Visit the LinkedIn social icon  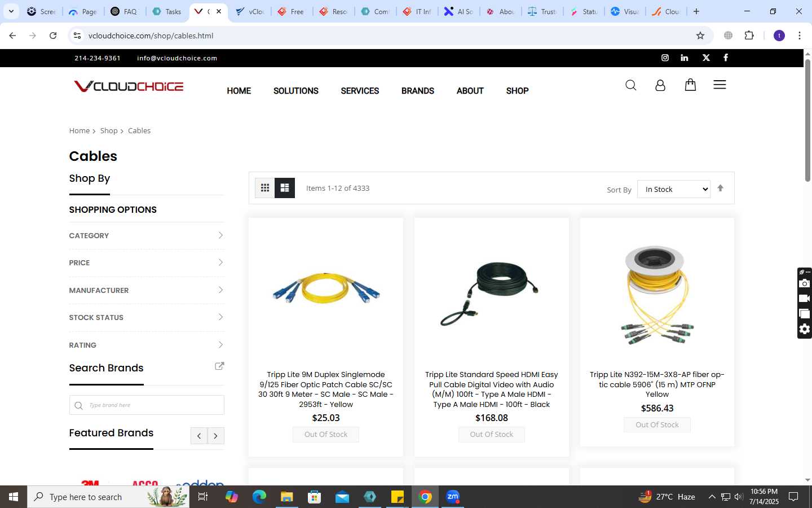pos(685,58)
